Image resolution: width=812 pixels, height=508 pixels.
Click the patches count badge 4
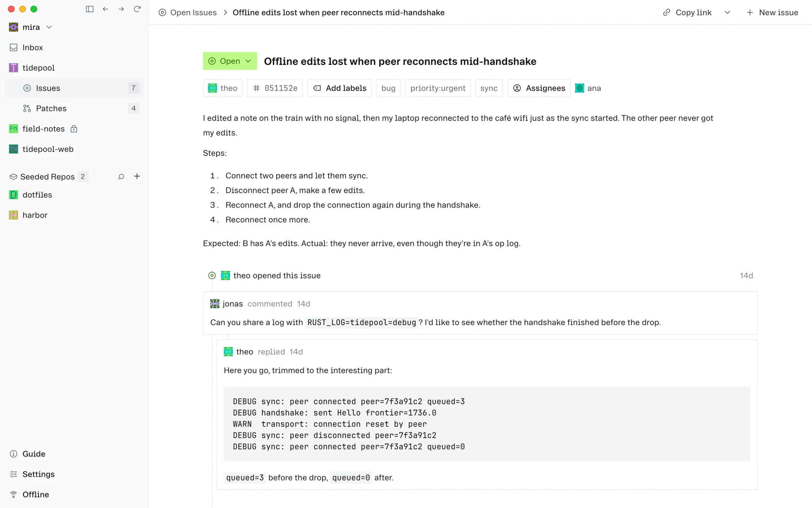click(134, 108)
